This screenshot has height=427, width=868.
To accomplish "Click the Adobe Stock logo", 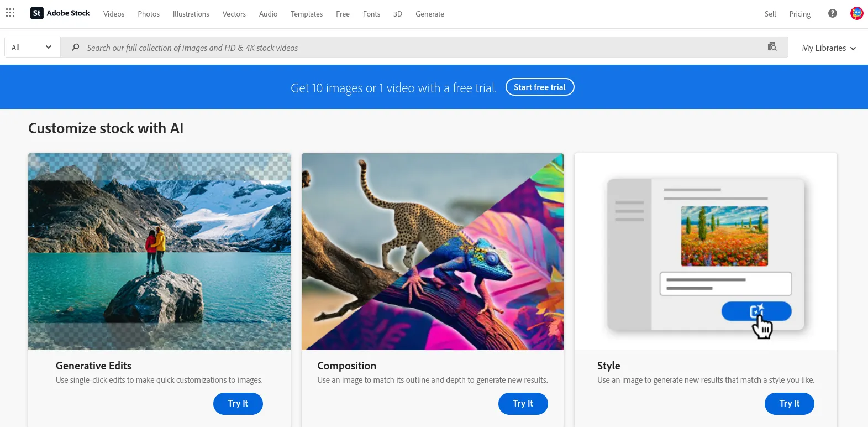I will (60, 13).
